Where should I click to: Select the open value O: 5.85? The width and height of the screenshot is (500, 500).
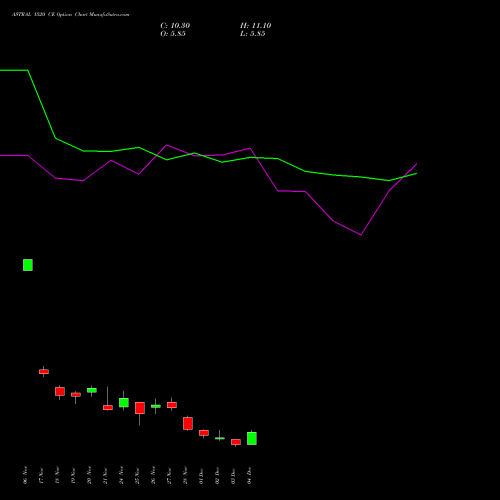pyautogui.click(x=173, y=34)
